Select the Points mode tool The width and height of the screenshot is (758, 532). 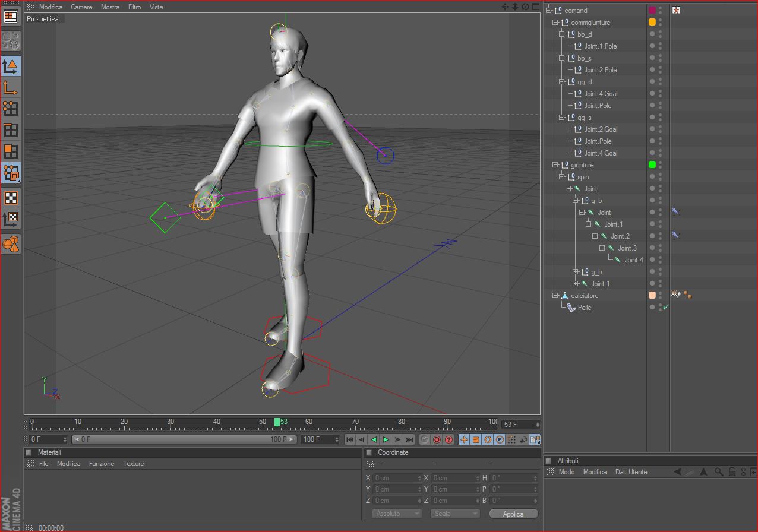pyautogui.click(x=11, y=108)
